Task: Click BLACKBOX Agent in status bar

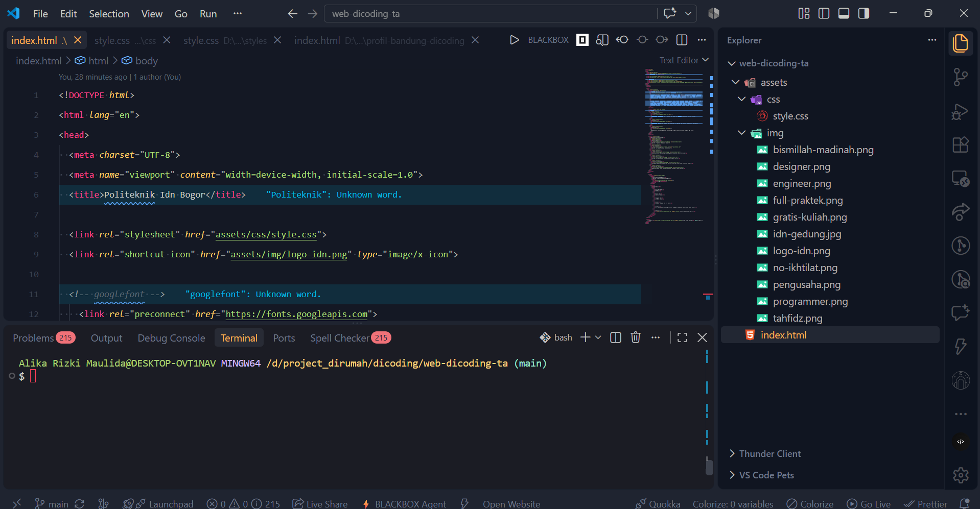Action: tap(404, 504)
